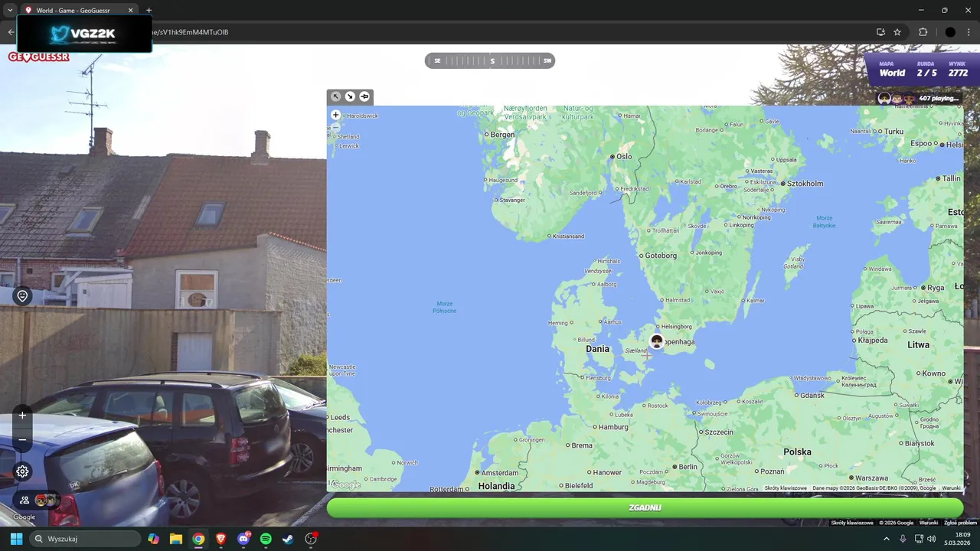Viewport: 980px width, 551px height.
Task: Open a new browser tab
Action: [x=149, y=11]
